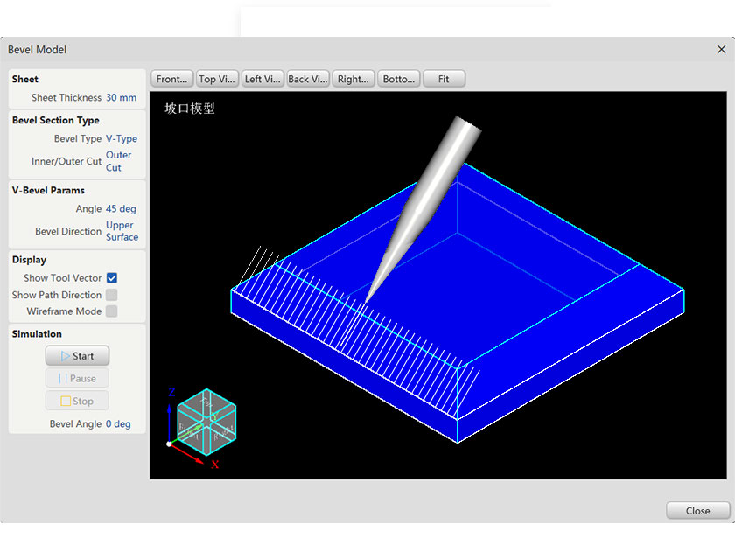Click Fit to frame the model
Image resolution: width=735 pixels, height=560 pixels.
pyautogui.click(x=444, y=78)
